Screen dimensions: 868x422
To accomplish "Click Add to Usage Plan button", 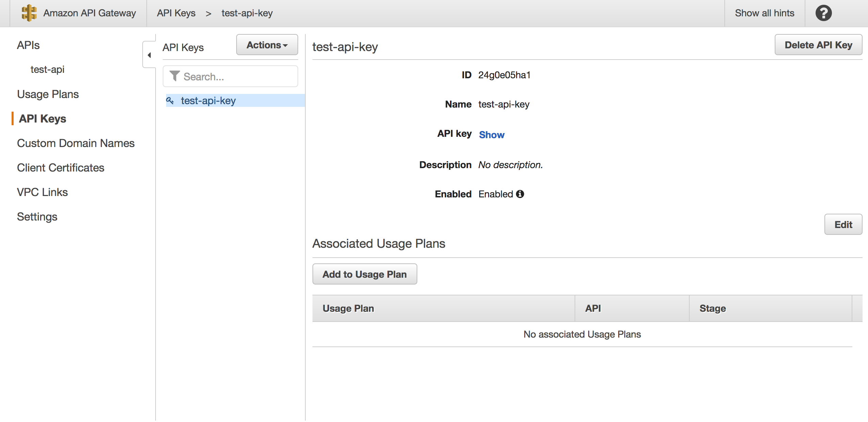I will 364,274.
